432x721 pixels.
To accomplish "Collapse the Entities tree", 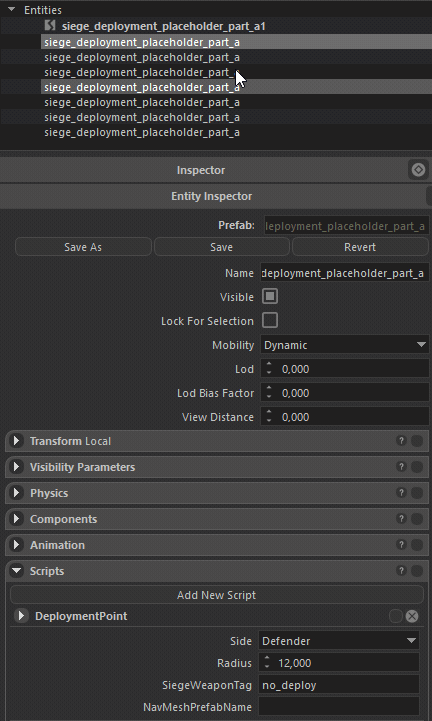I will [x=12, y=9].
